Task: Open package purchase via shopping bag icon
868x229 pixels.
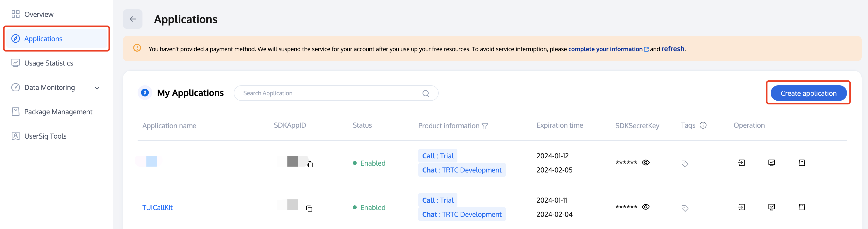Action: [802, 207]
